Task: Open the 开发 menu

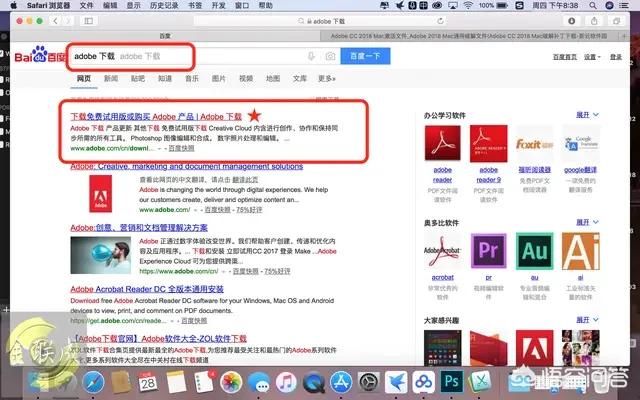Action: (x=218, y=5)
